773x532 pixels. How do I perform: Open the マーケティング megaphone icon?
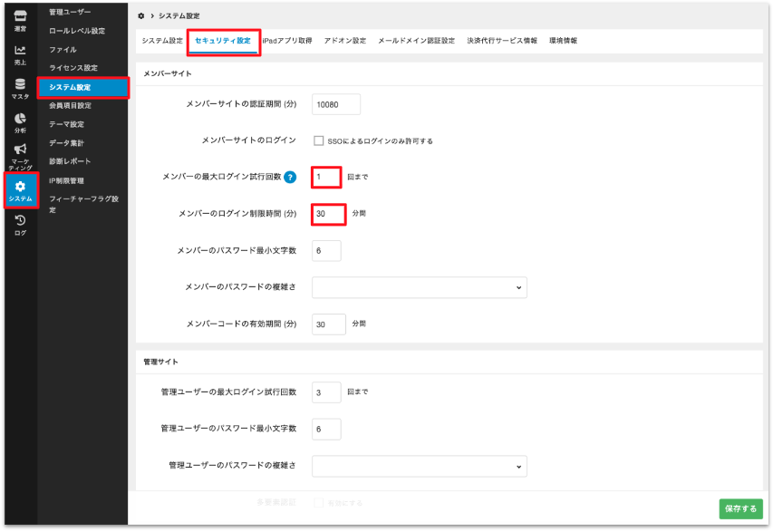point(20,156)
